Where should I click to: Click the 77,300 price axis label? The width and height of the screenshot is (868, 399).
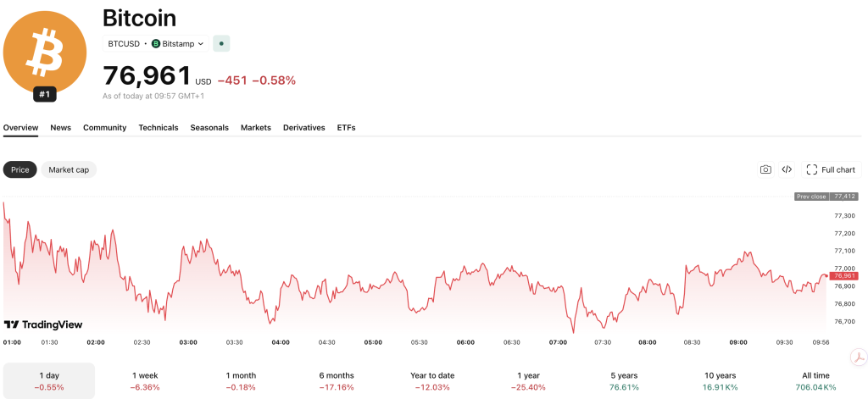coord(845,215)
